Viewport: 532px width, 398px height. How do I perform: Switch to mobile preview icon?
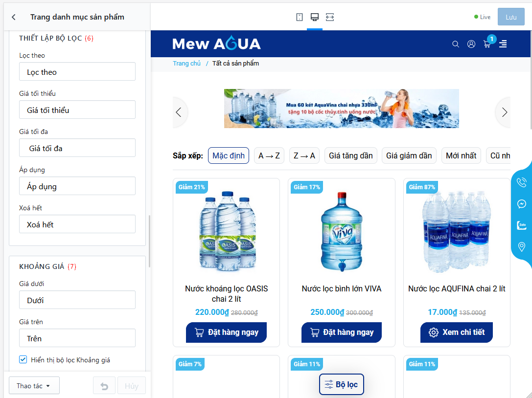(x=299, y=17)
